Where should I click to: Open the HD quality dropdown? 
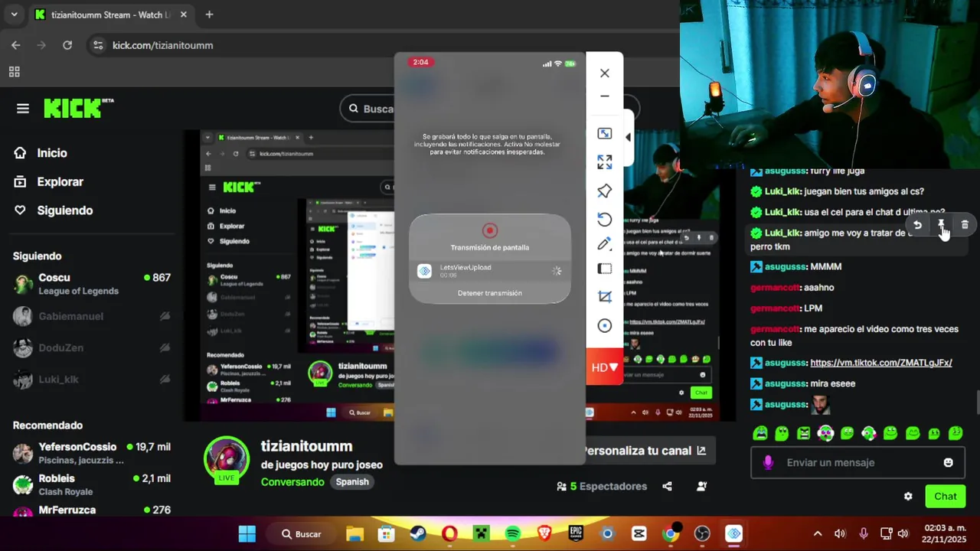coord(605,367)
